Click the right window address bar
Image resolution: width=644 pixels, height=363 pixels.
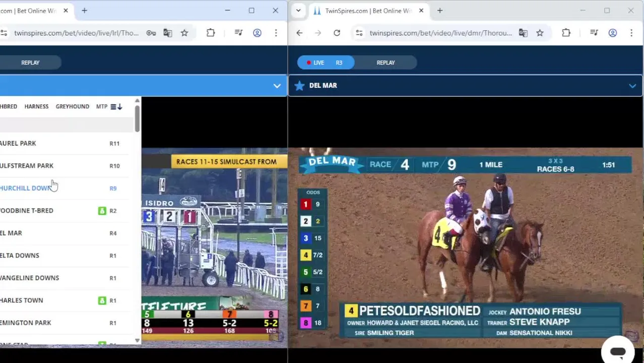click(440, 33)
